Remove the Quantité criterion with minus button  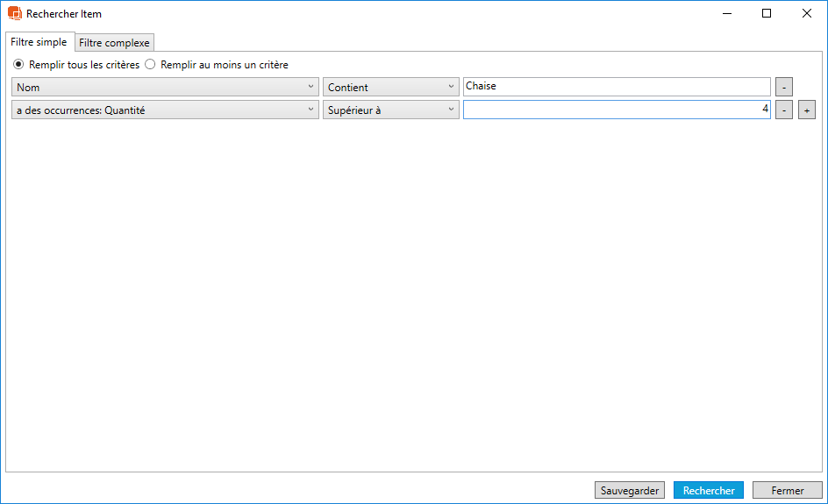[x=783, y=110]
